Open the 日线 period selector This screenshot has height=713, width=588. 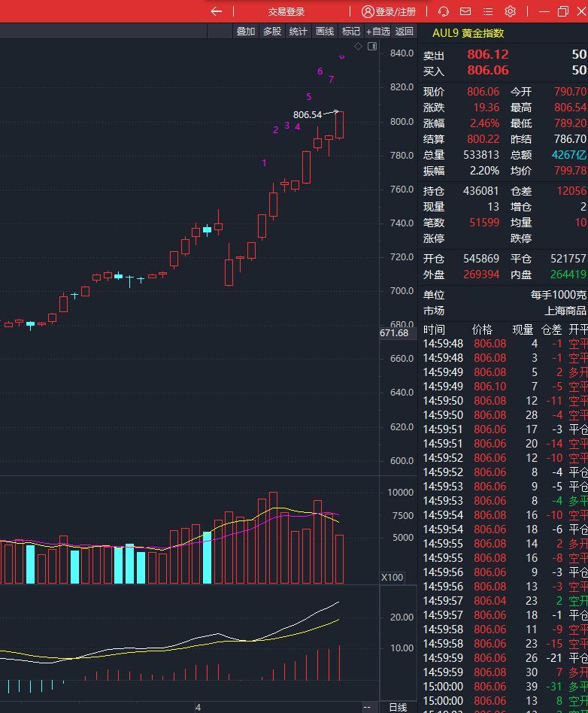[x=399, y=707]
